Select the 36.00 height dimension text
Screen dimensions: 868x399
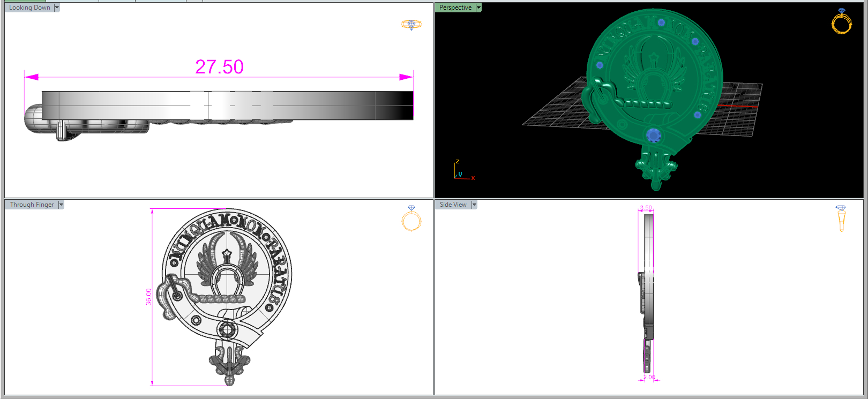pos(148,297)
